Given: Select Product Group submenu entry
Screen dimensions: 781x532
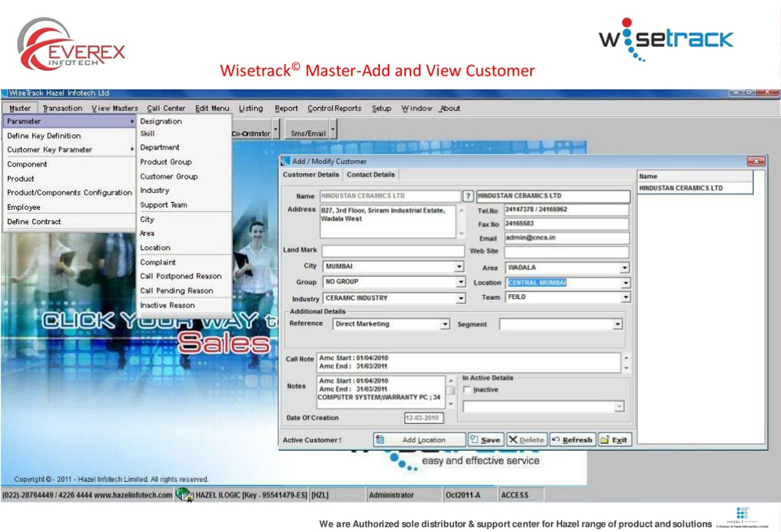Looking at the screenshot, I should tap(185, 162).
